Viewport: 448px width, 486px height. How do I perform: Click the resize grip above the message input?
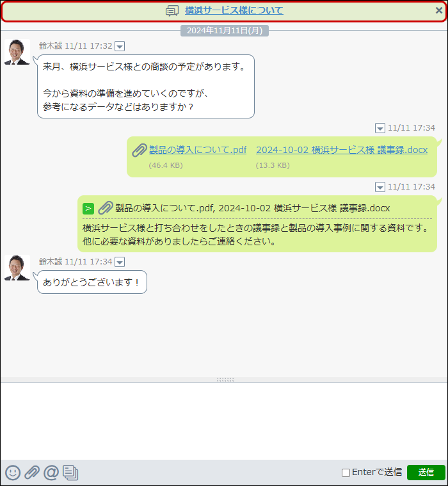pyautogui.click(x=225, y=380)
